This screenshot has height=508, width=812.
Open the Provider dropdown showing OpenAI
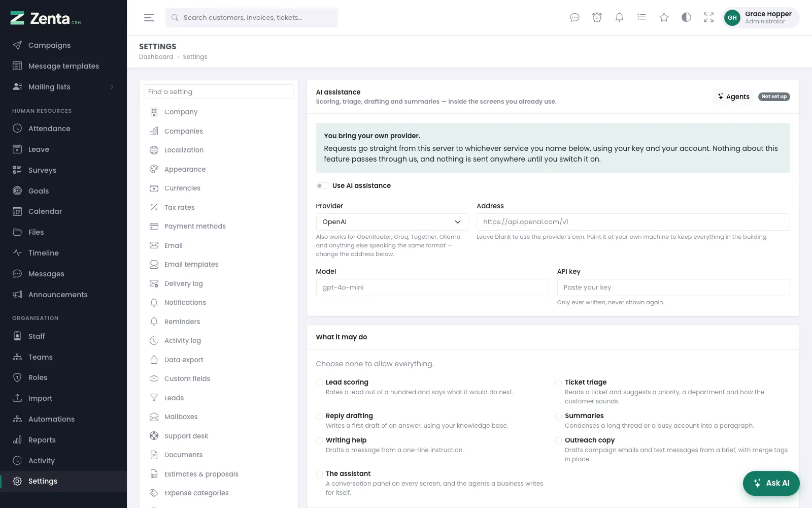392,222
